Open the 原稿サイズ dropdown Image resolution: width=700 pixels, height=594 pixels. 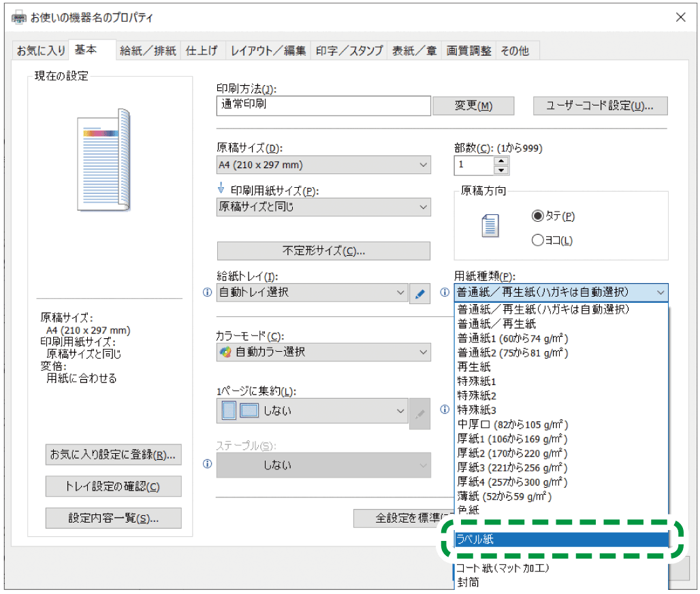pyautogui.click(x=422, y=165)
